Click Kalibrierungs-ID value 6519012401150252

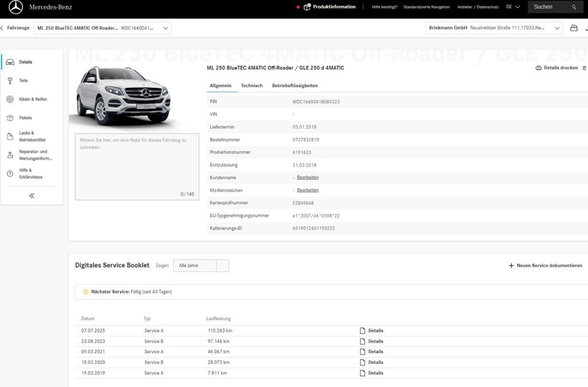pos(314,228)
